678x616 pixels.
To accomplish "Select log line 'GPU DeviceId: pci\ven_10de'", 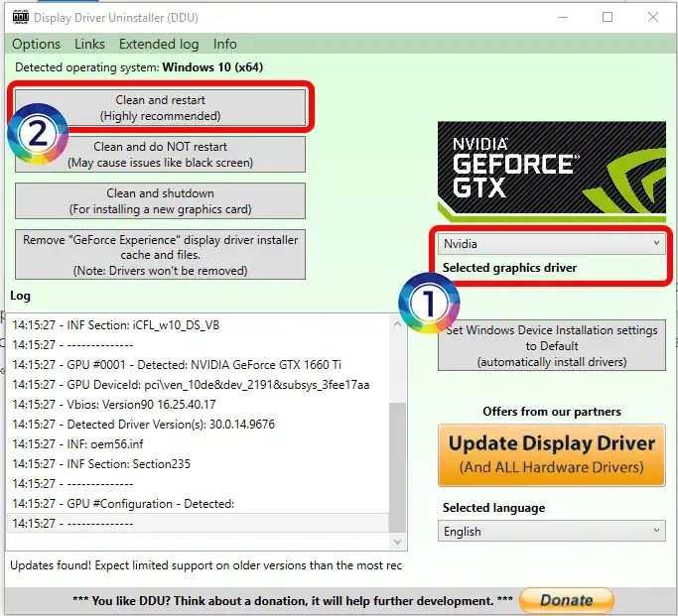I will click(198, 385).
